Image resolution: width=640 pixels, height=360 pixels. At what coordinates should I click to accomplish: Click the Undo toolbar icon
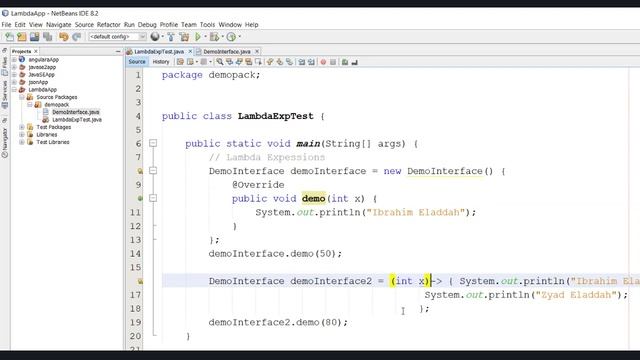click(x=63, y=37)
